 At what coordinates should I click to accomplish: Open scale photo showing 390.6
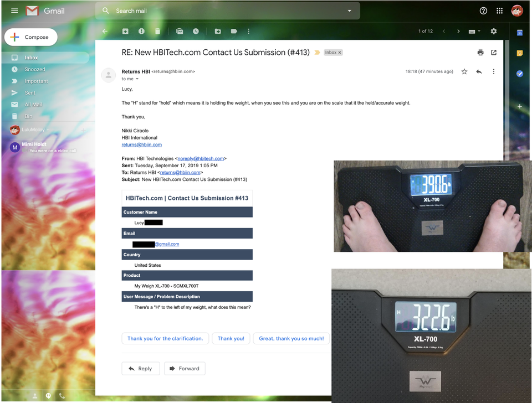[433, 206]
